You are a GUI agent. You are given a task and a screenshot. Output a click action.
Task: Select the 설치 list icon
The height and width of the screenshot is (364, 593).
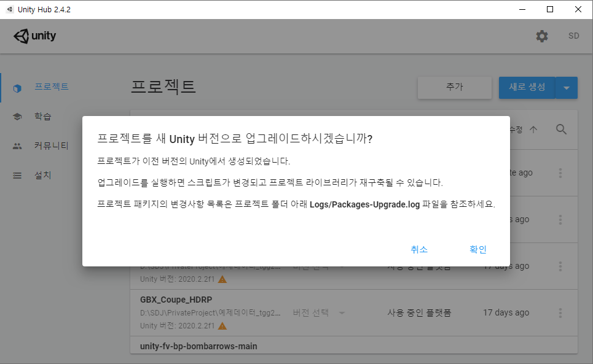click(x=17, y=176)
